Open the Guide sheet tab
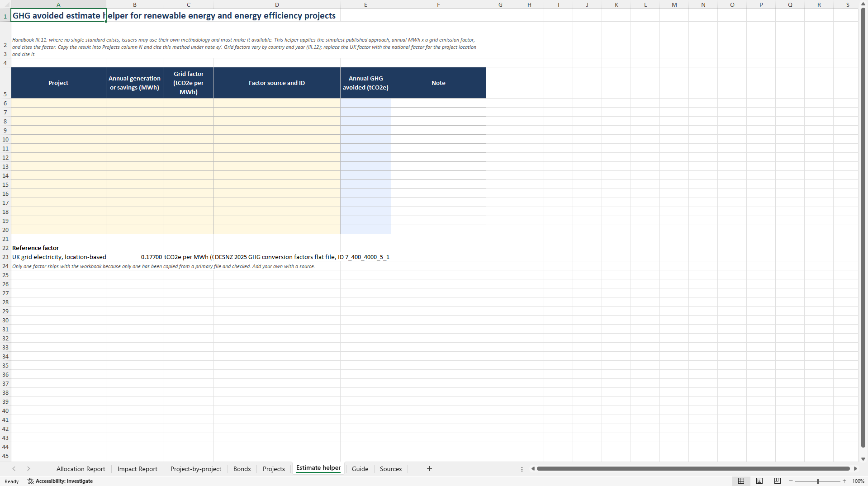The image size is (868, 486). click(x=360, y=469)
